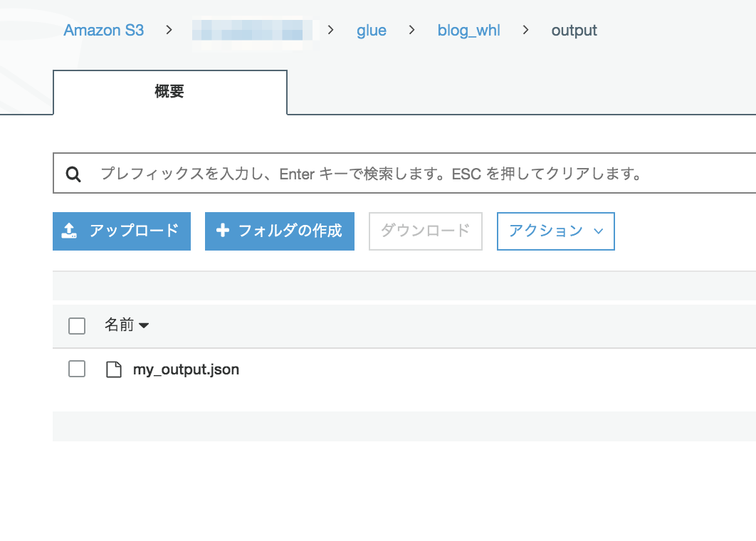Expand the 名前 column sort options
Screen dimensions: 756x541
click(145, 325)
